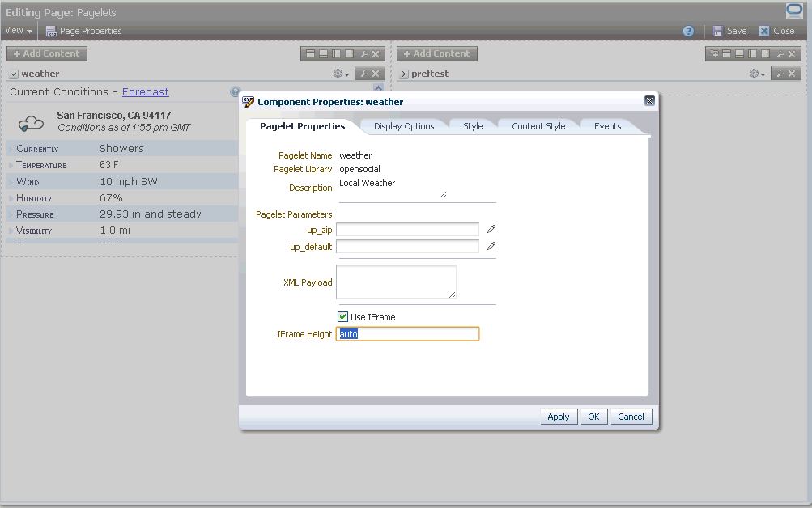Click the '29.93 in and steady' value
This screenshot has height=508, width=812.
click(151, 214)
